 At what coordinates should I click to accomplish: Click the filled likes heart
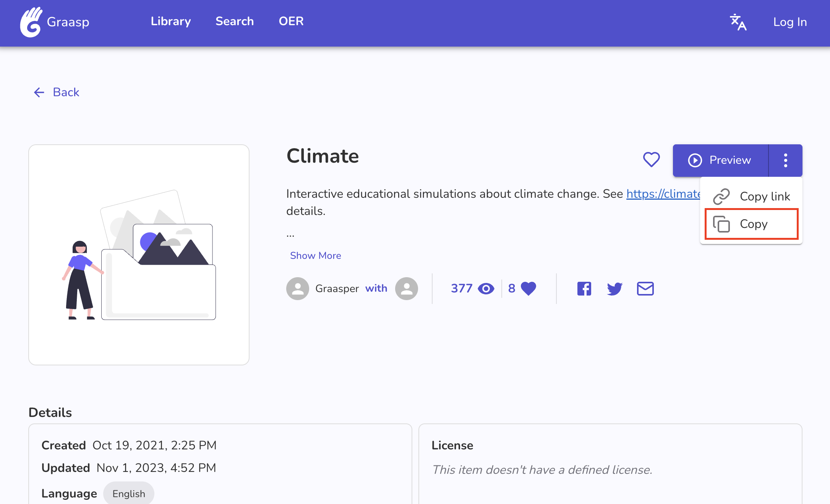click(528, 289)
